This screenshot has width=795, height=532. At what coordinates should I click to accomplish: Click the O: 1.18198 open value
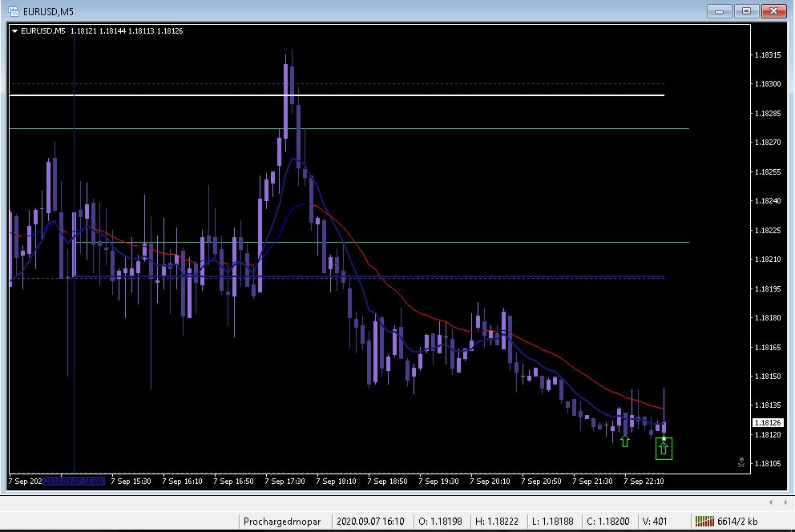440,522
